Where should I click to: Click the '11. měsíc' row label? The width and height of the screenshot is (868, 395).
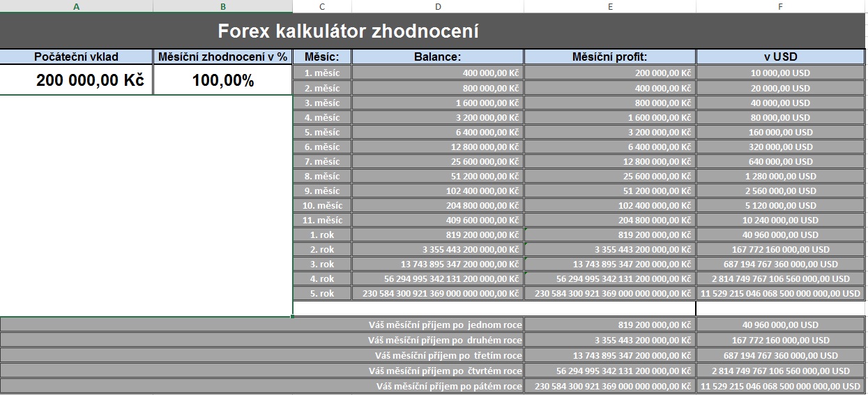tap(322, 220)
